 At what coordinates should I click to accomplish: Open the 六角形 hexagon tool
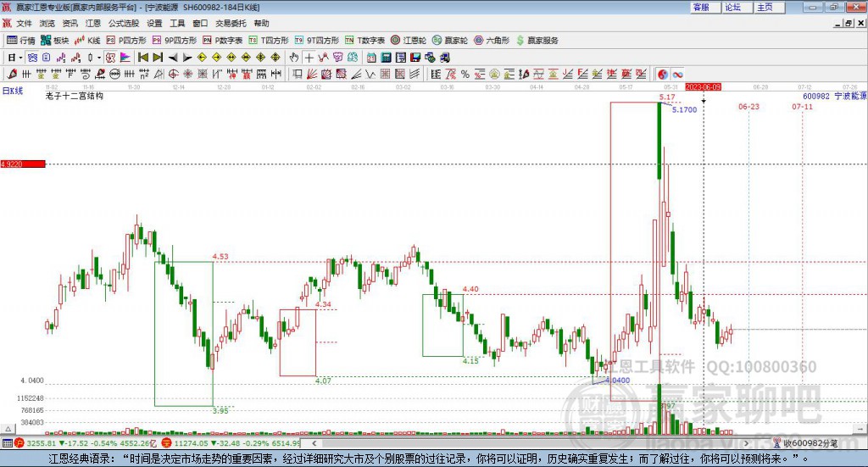[x=492, y=41]
